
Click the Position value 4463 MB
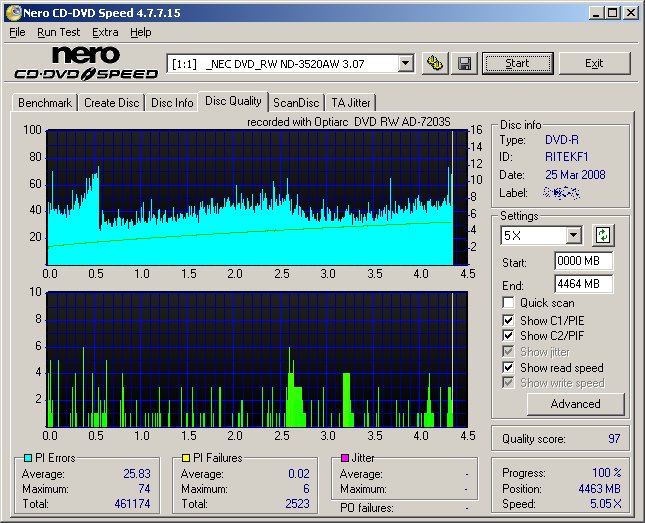599,488
